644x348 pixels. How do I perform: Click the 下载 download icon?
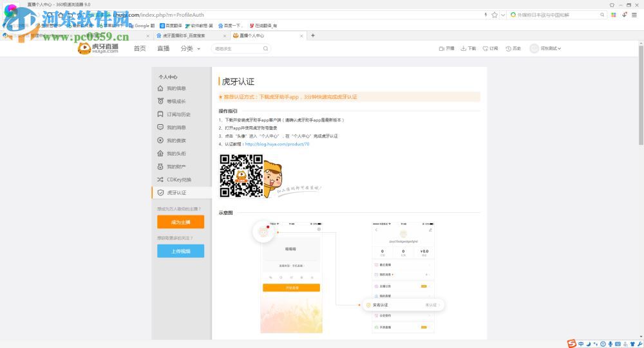pyautogui.click(x=463, y=48)
